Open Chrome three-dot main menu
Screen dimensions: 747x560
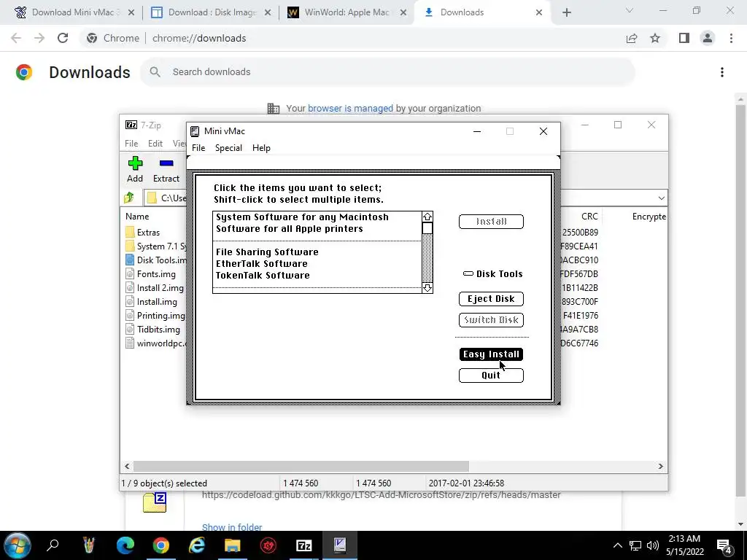click(731, 38)
